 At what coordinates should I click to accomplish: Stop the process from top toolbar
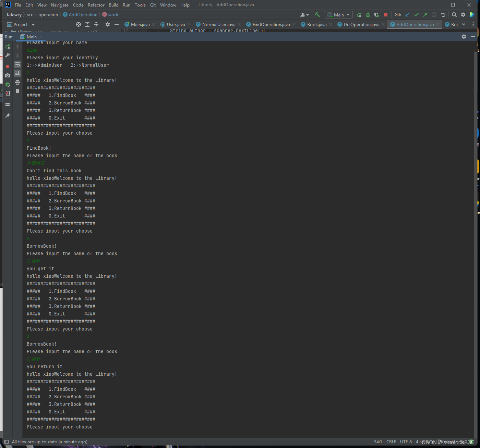386,15
